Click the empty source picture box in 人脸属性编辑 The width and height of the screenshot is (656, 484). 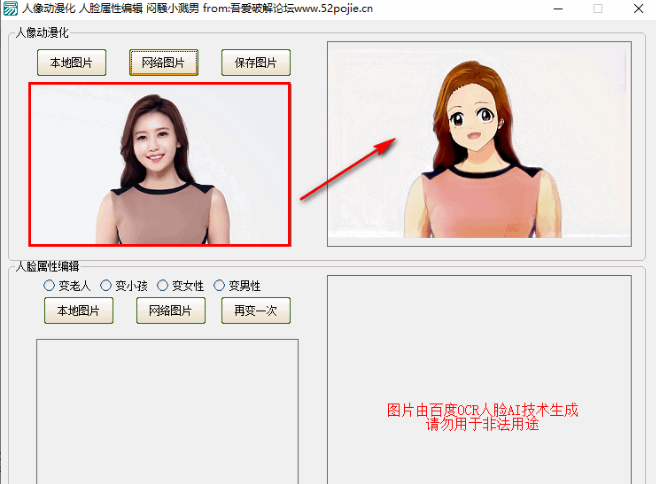point(167,411)
